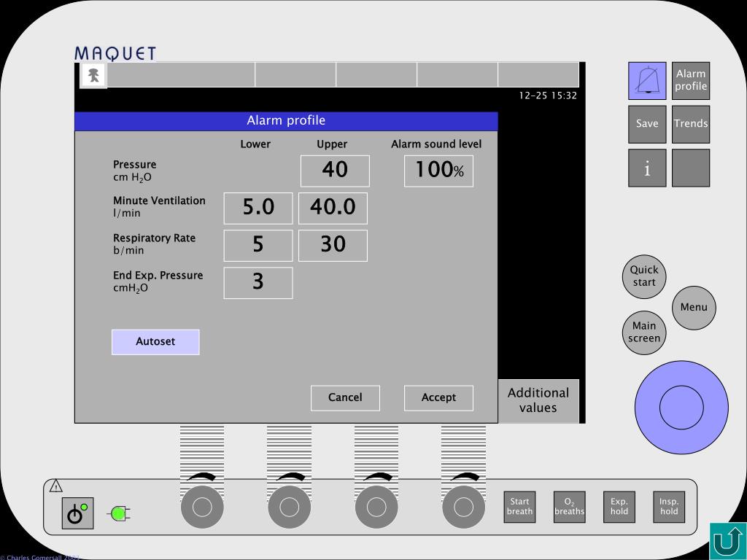Click the large blue rotary knob
The height and width of the screenshot is (560, 747).
(x=681, y=407)
